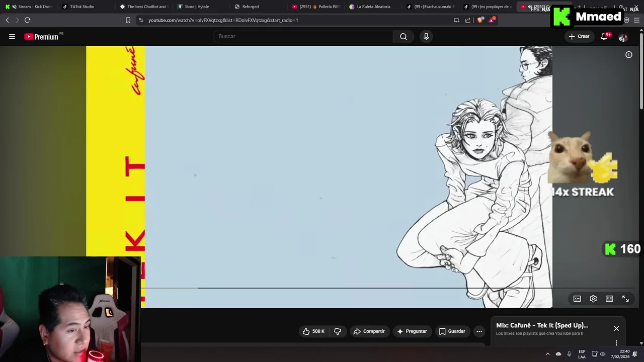644x362 pixels.
Task: Start voice search with the microphone icon
Action: [x=426, y=36]
